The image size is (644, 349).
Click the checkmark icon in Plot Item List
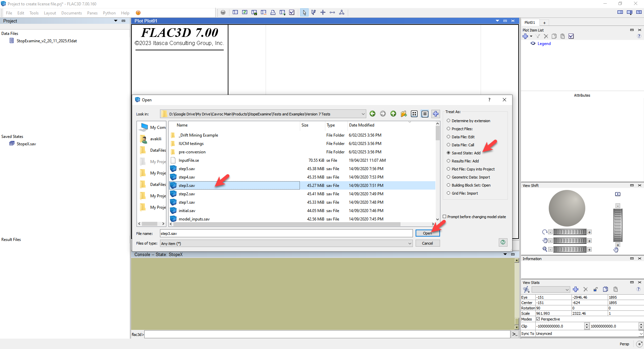(x=571, y=36)
